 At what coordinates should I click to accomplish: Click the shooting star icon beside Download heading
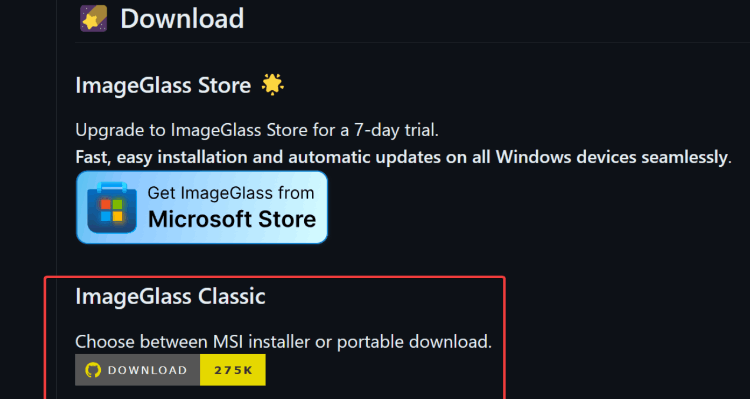click(x=94, y=19)
